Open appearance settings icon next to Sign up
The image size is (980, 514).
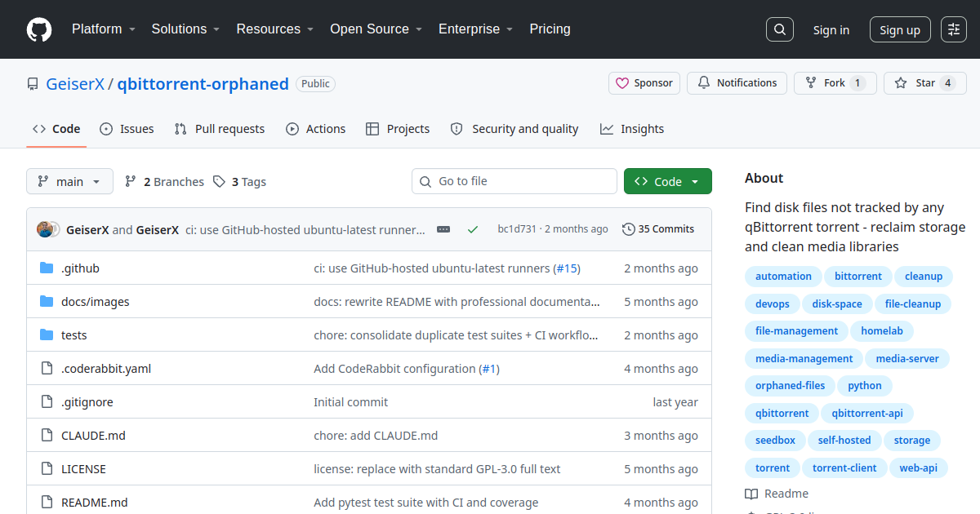(953, 29)
